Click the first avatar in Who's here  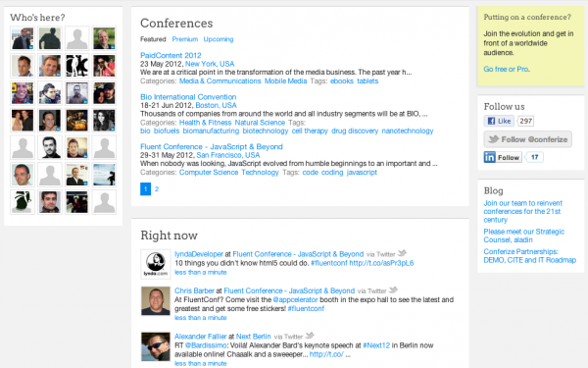pyautogui.click(x=23, y=38)
